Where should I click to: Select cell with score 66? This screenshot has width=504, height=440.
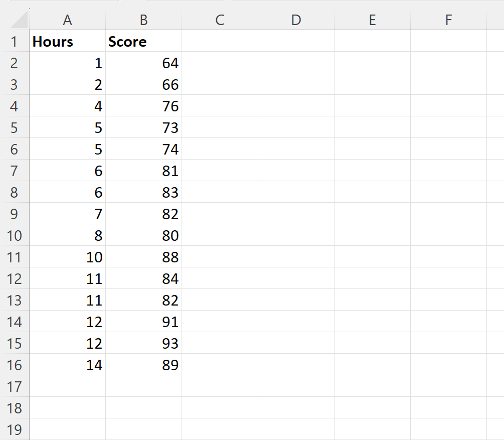[x=144, y=84]
